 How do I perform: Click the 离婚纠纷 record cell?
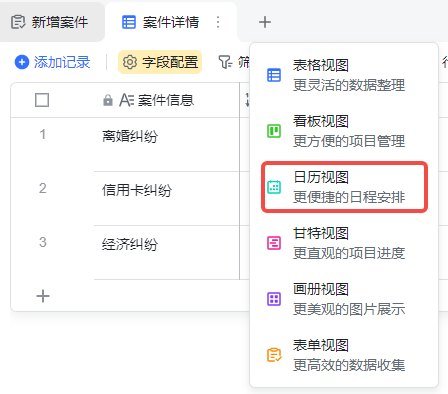[167, 144]
